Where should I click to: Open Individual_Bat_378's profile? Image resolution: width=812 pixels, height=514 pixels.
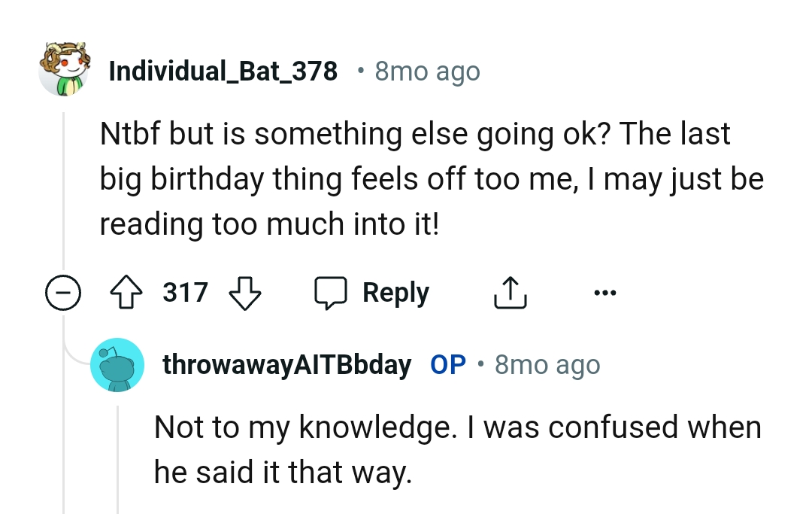tap(223, 70)
